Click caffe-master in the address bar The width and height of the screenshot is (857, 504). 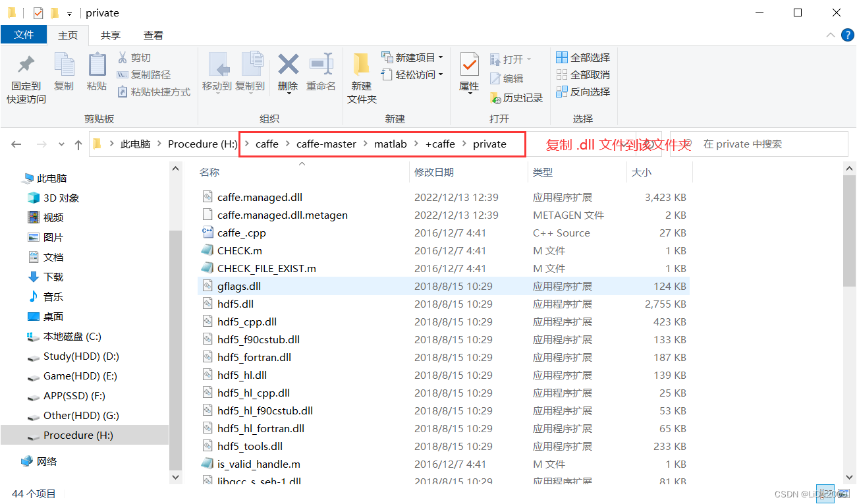(x=326, y=144)
